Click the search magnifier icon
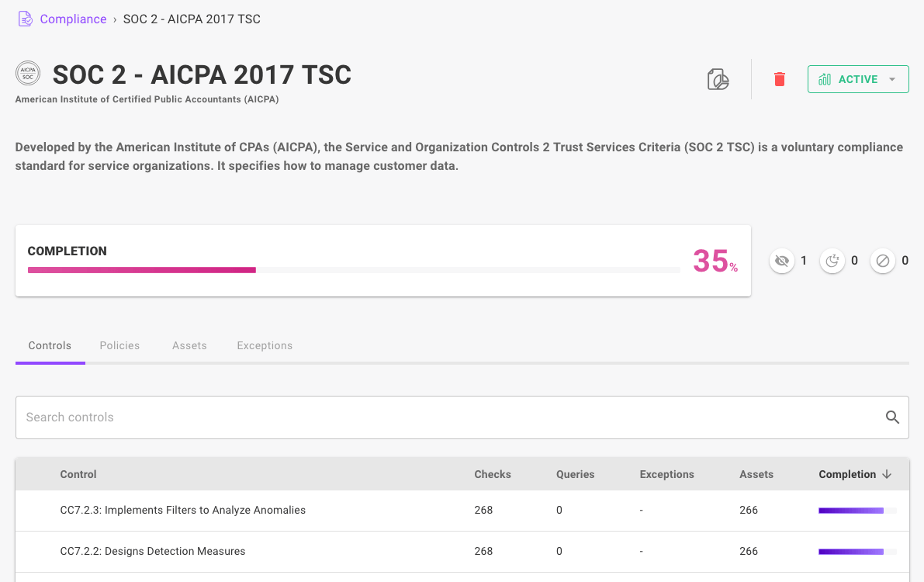The image size is (924, 582). click(x=892, y=417)
